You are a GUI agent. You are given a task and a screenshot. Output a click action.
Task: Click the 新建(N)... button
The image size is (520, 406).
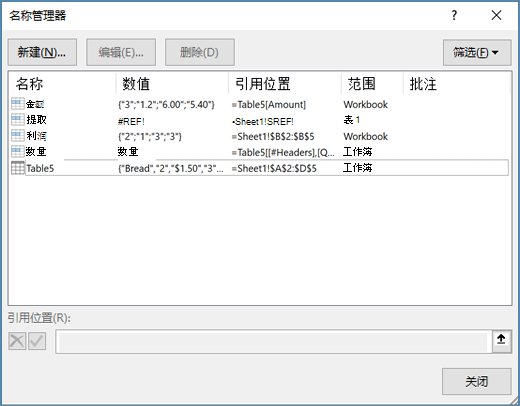[42, 52]
